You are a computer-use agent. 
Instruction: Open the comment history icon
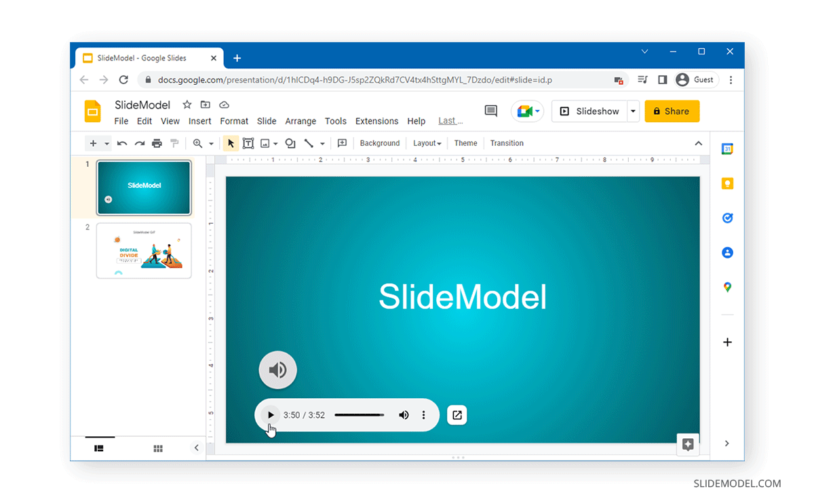[x=491, y=111]
